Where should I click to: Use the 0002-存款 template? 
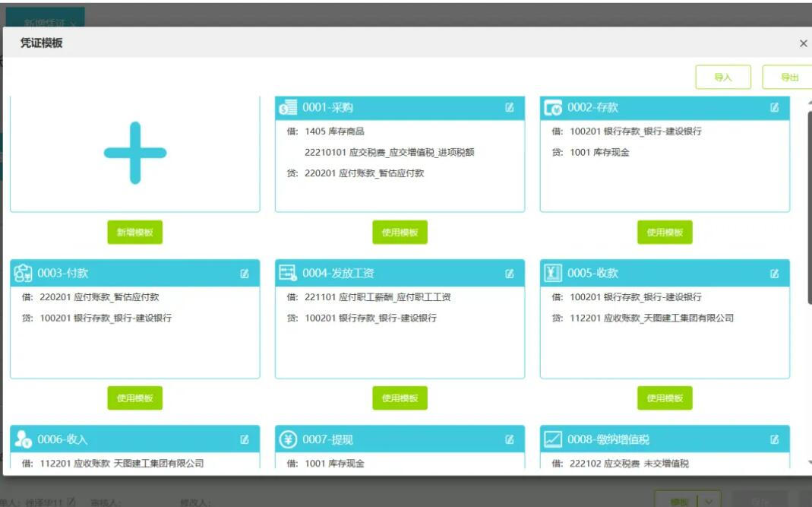tap(665, 233)
